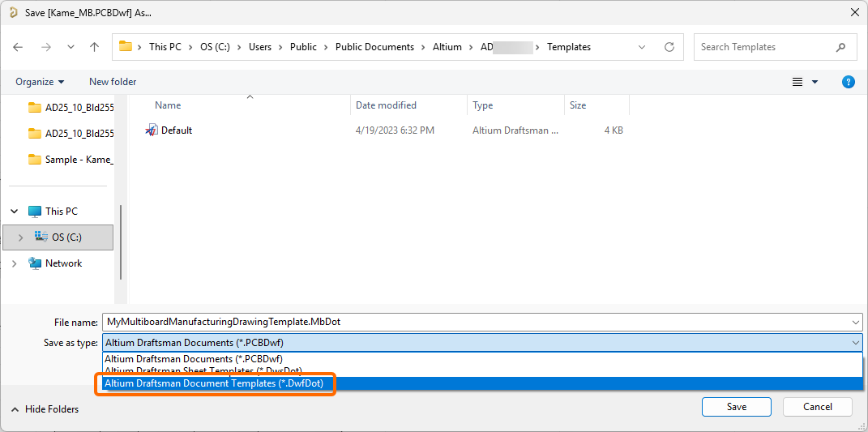This screenshot has width=868, height=432.
Task: Click the view layout icon
Action: (797, 82)
